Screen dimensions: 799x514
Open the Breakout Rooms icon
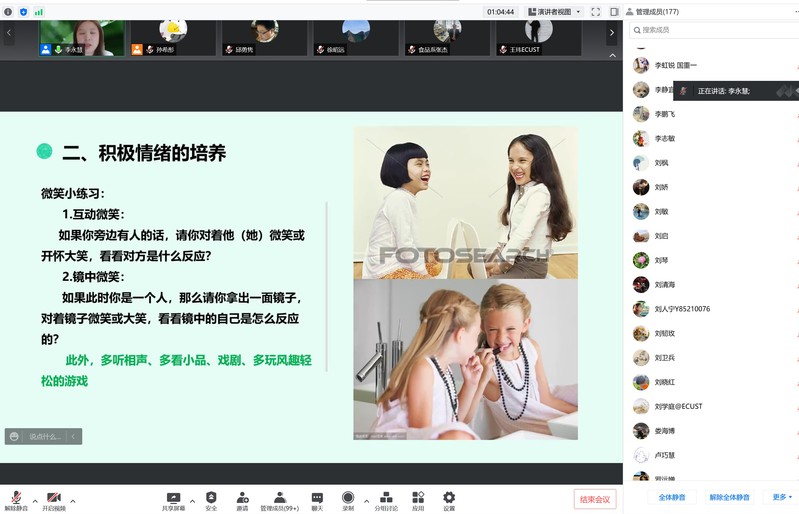point(385,498)
